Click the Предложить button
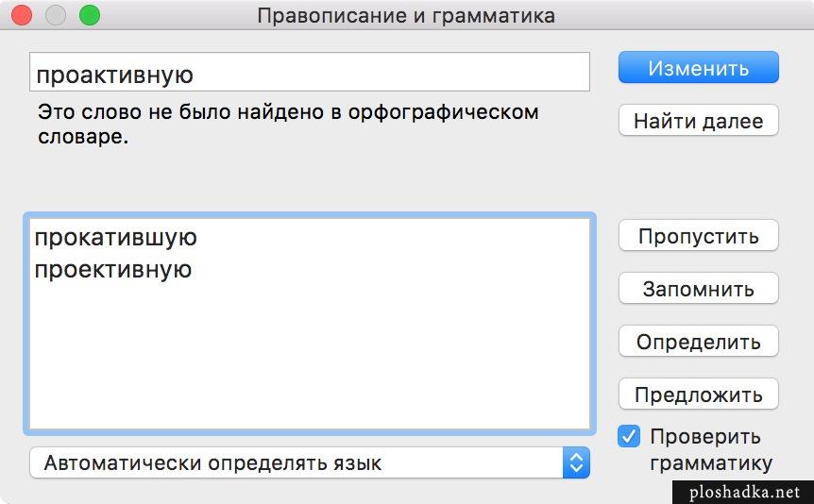814x504 pixels. [x=698, y=395]
